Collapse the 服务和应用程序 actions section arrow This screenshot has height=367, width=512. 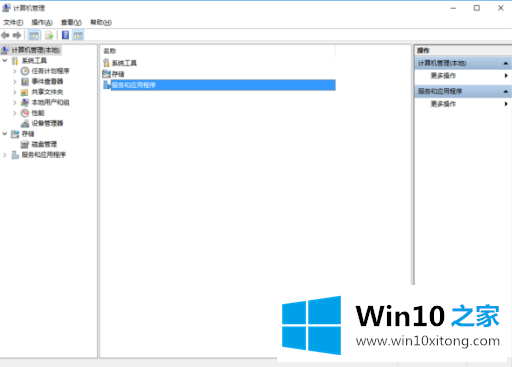click(506, 91)
